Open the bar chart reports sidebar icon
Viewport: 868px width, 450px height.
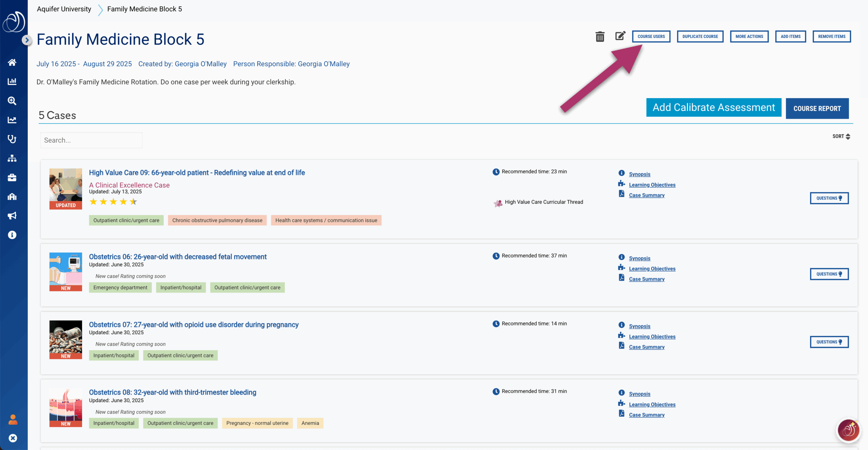click(12, 81)
